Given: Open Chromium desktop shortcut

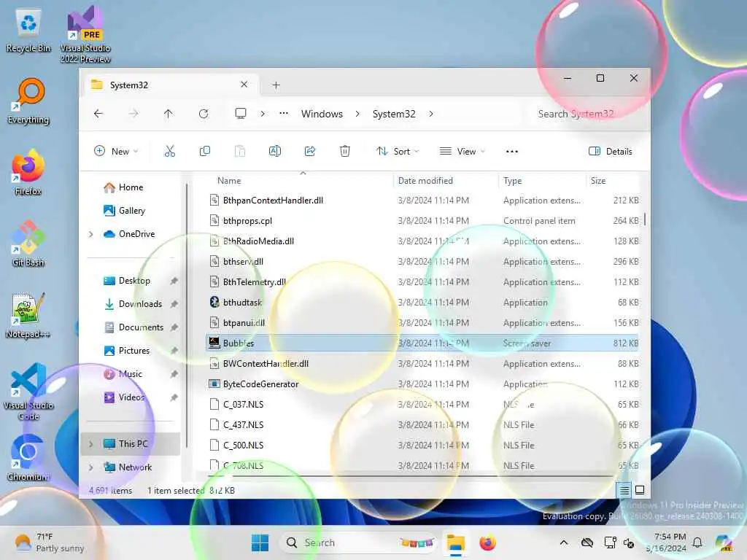Looking at the screenshot, I should point(28,458).
